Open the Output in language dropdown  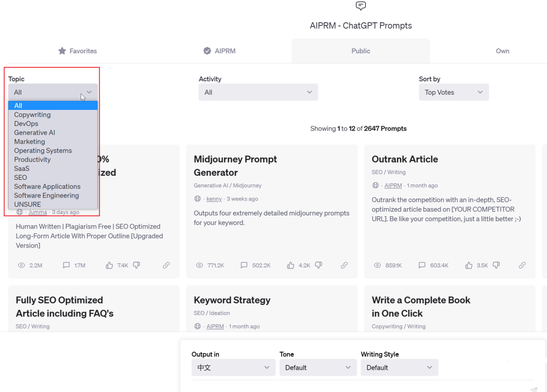[x=233, y=367]
